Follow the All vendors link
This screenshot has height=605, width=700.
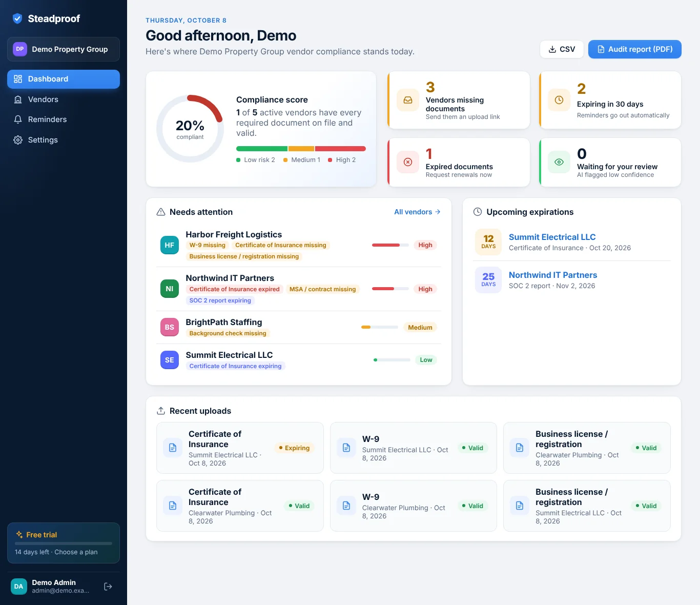(x=417, y=212)
